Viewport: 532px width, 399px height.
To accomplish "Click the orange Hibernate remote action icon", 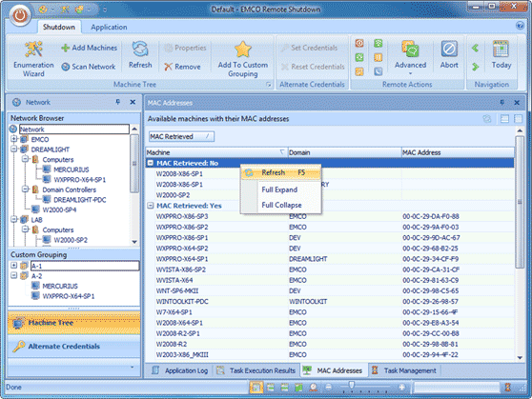I will pos(378,57).
